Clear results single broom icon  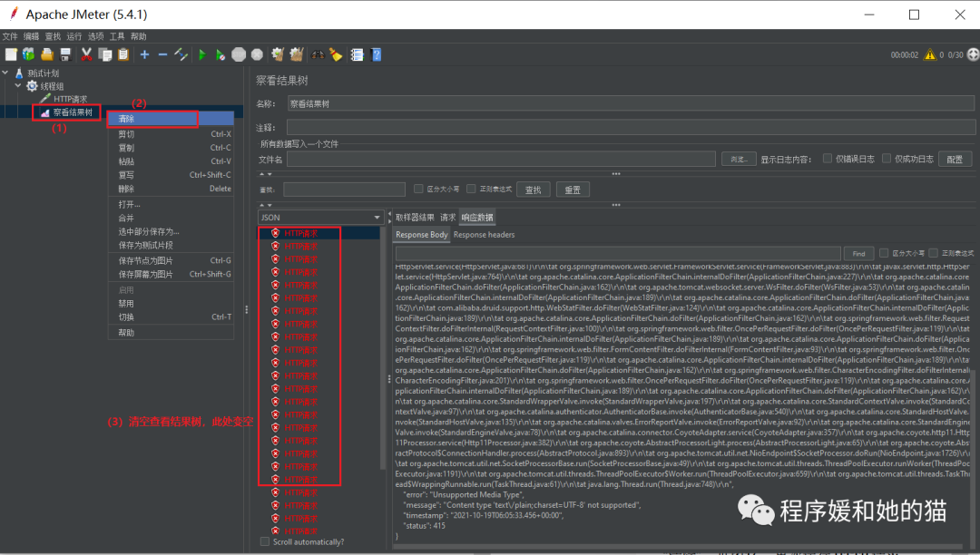click(x=279, y=55)
